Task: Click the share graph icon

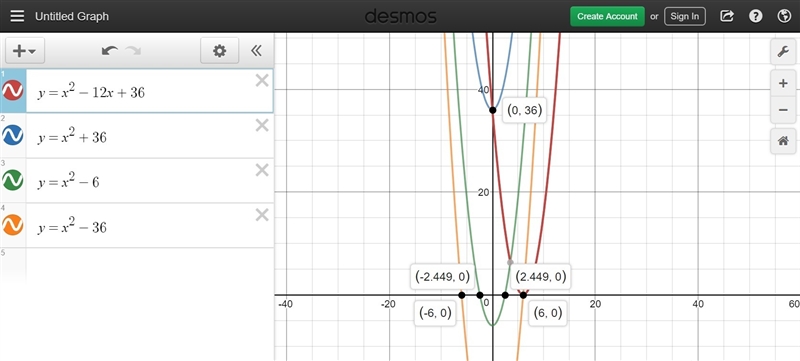Action: [727, 16]
